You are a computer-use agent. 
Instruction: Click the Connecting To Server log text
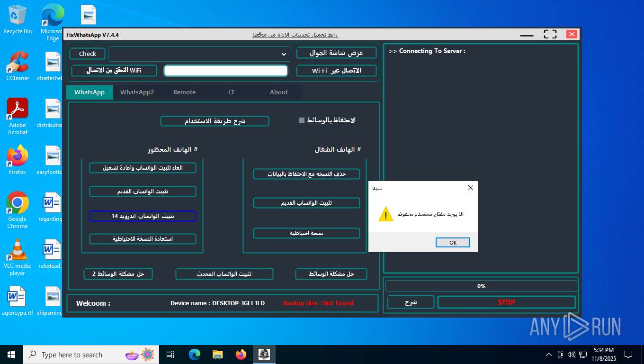click(x=427, y=51)
